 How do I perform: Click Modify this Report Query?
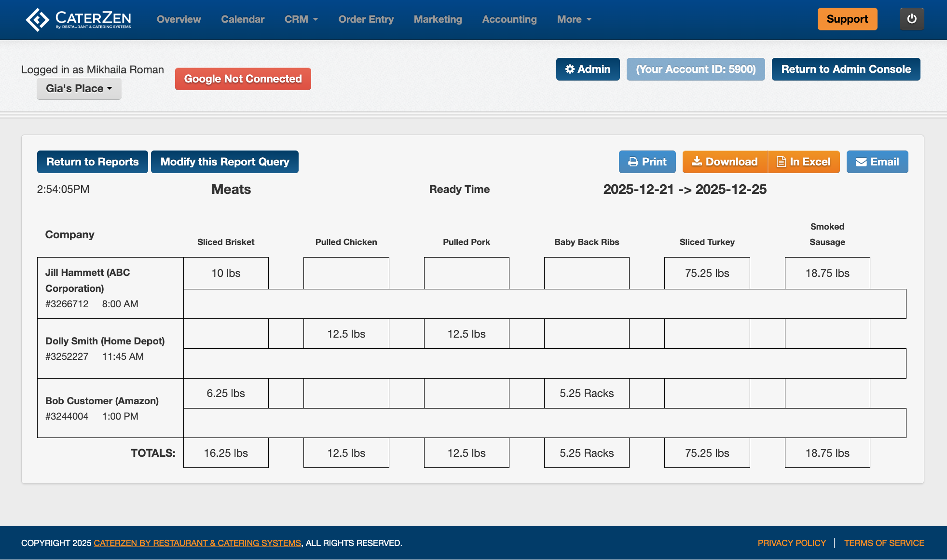point(225,162)
